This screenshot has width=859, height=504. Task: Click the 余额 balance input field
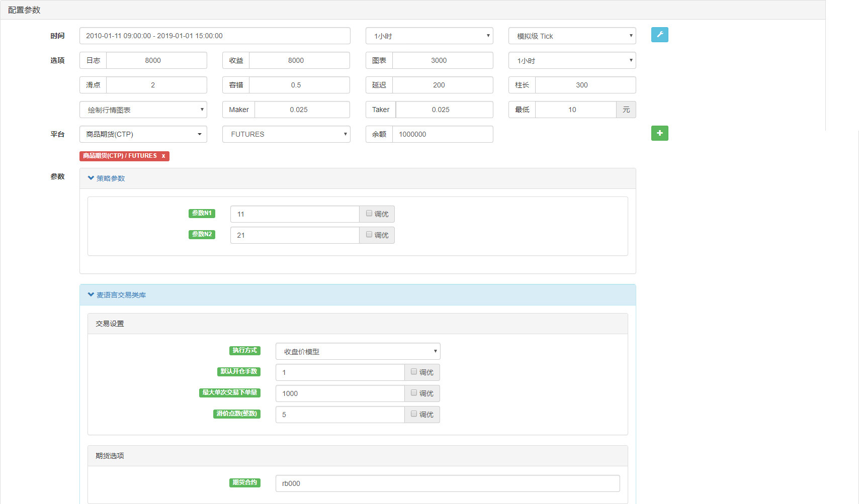click(x=442, y=134)
